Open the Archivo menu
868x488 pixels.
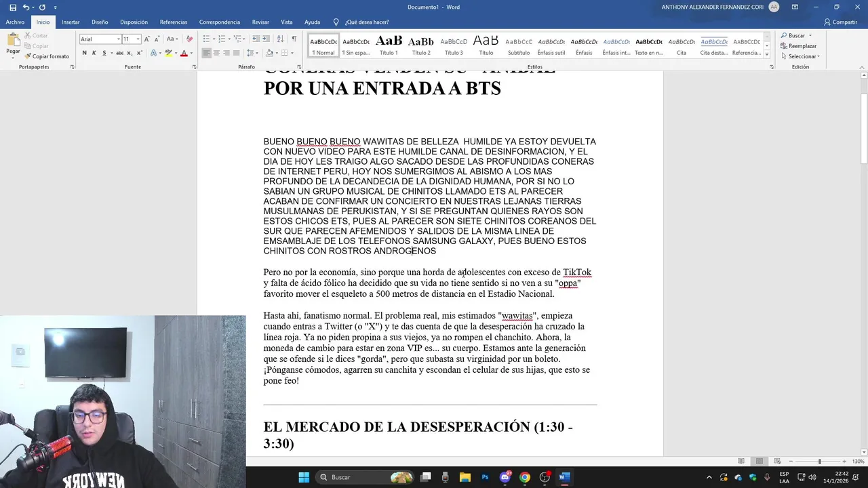[15, 22]
